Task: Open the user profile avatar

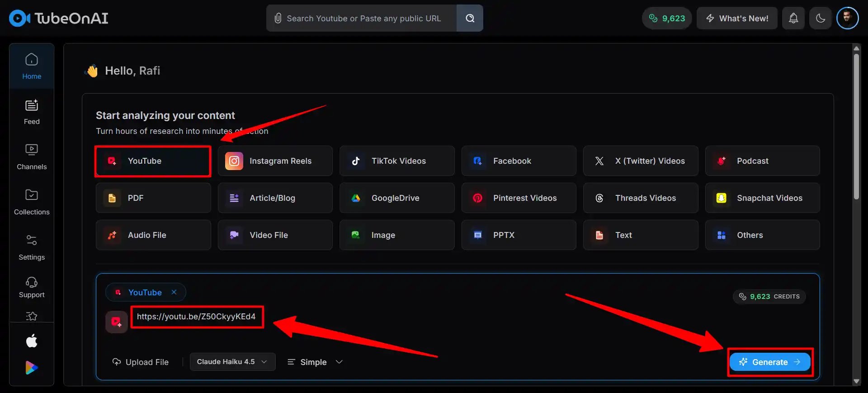Action: (x=847, y=18)
